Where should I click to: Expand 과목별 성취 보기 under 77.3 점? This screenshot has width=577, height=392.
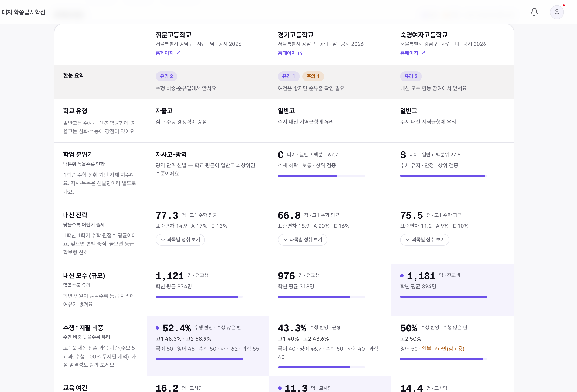[180, 240]
